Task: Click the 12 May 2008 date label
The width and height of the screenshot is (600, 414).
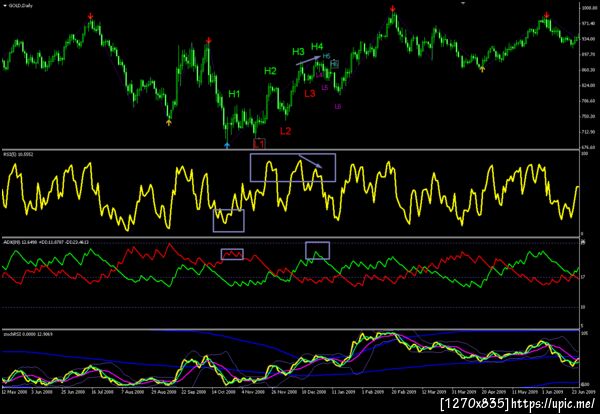Action: point(14,392)
